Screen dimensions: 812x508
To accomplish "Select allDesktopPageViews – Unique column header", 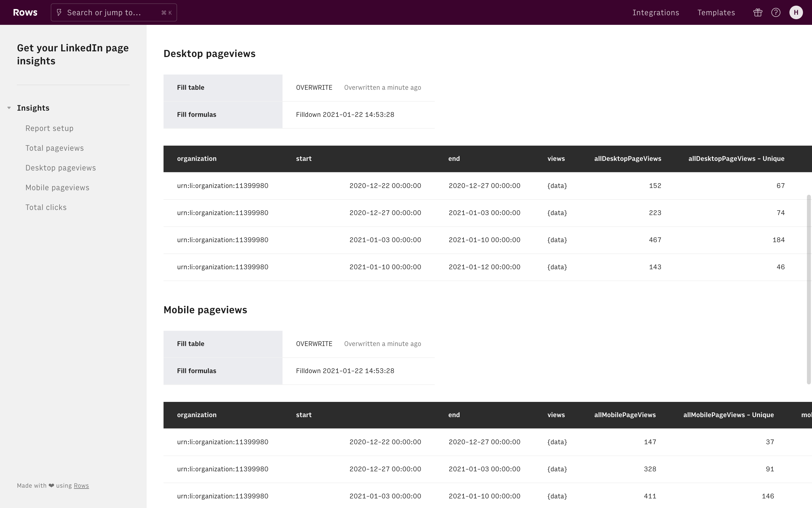I will coord(736,159).
